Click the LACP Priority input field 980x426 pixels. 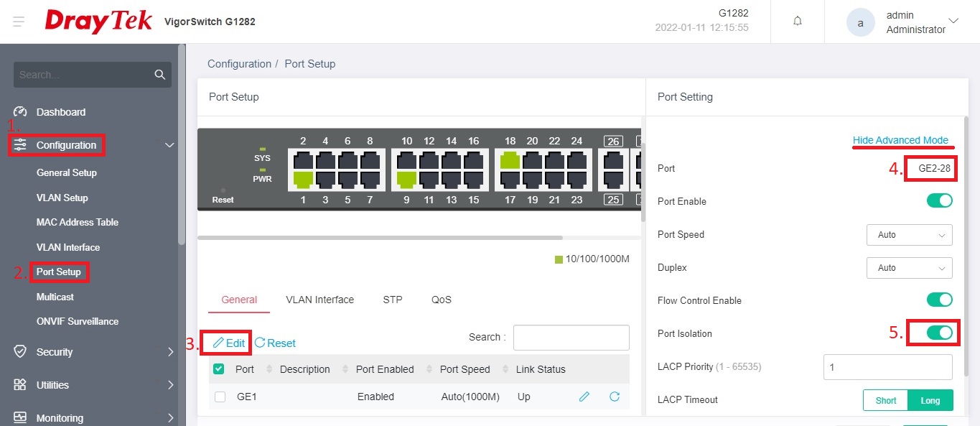pos(887,367)
